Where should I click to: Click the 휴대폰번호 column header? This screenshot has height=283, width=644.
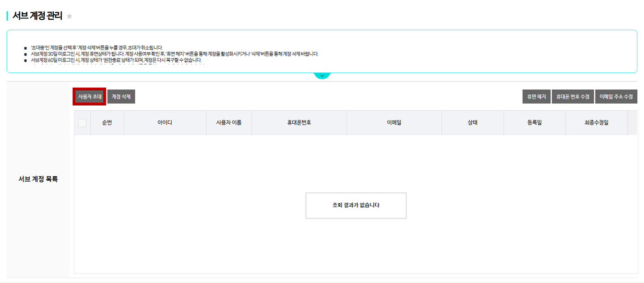299,123
